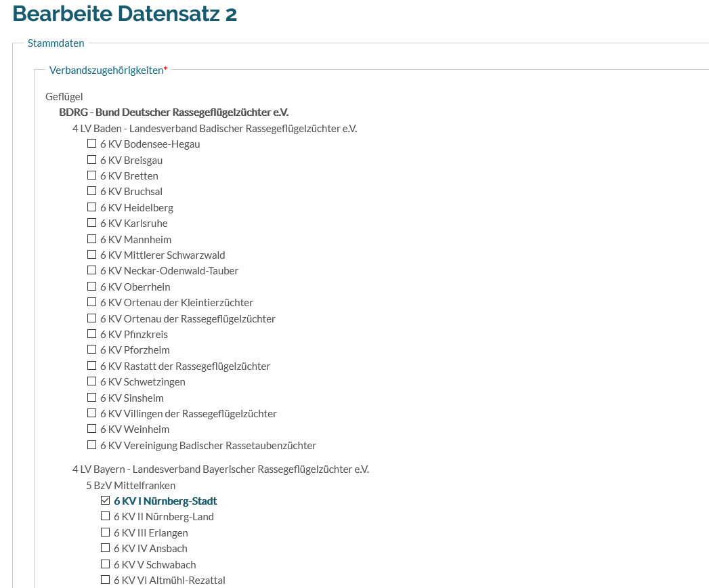Check 6 KV Ortenau der Kleintierzüchter
This screenshot has width=709, height=588.
91,302
